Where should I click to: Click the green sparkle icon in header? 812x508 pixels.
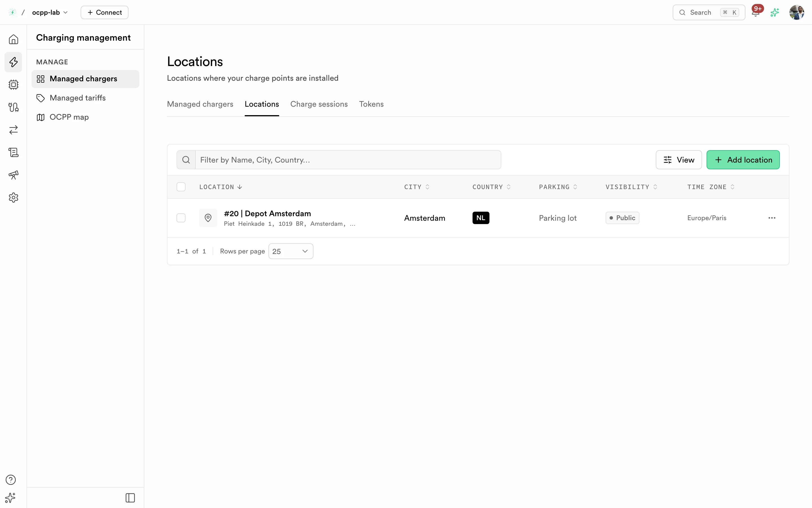click(x=775, y=12)
